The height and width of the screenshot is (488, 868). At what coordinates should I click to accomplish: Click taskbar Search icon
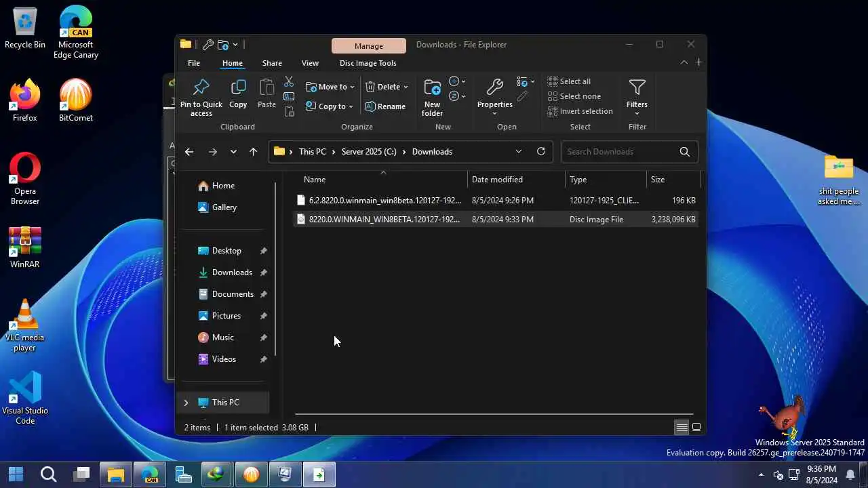click(x=48, y=474)
